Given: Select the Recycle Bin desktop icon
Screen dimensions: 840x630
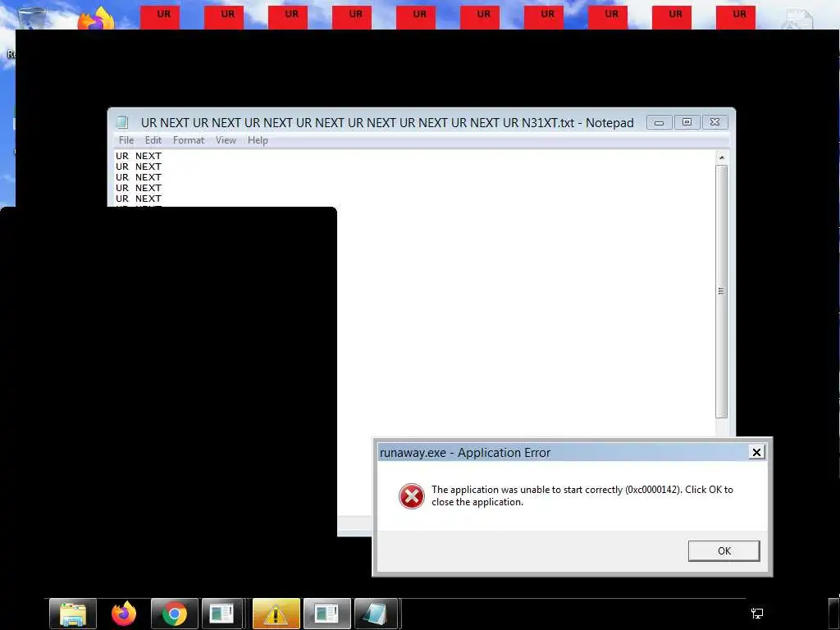Looking at the screenshot, I should (32, 16).
